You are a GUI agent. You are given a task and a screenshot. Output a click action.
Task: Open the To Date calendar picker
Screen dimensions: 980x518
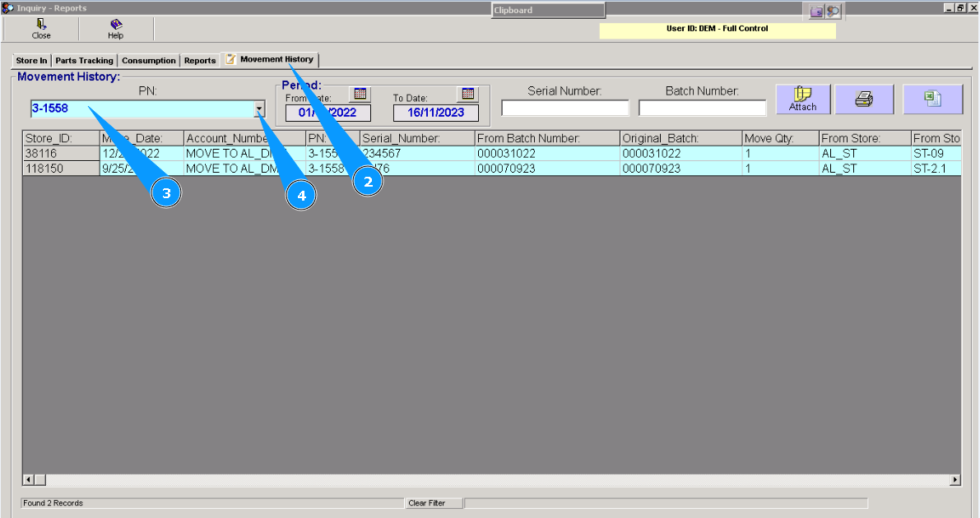[467, 94]
